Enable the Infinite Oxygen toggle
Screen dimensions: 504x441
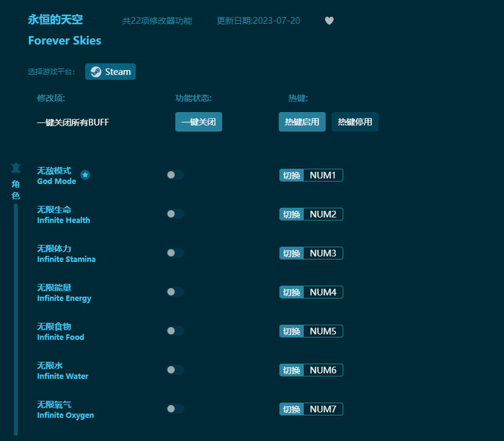176,409
